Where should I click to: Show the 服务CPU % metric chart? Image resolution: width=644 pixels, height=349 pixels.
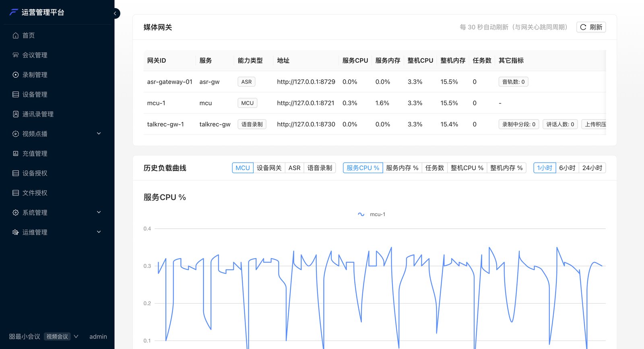click(x=363, y=168)
